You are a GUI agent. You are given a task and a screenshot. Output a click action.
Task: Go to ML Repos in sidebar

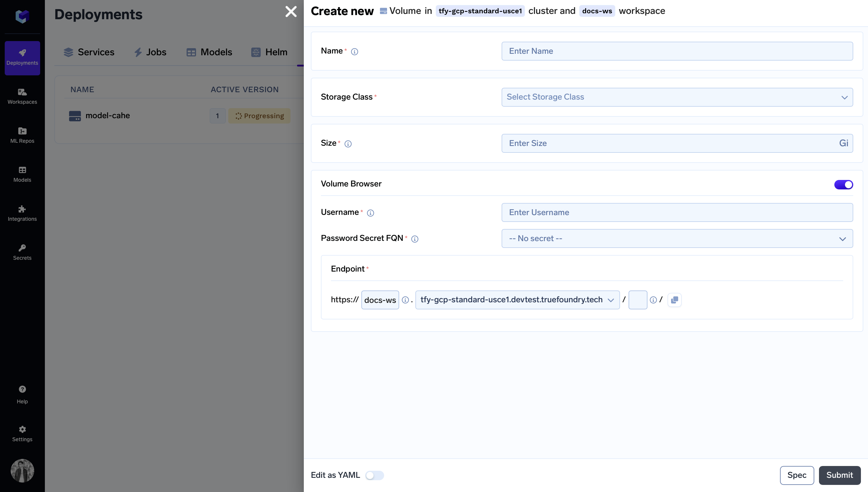[22, 135]
